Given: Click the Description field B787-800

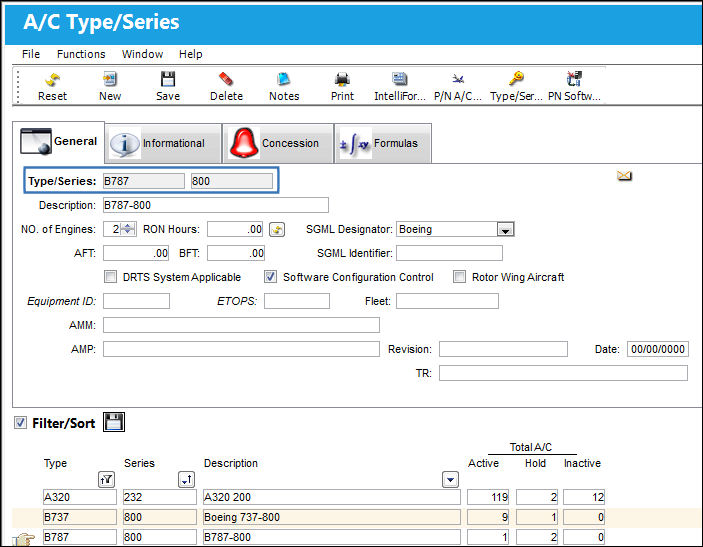Looking at the screenshot, I should [x=216, y=205].
